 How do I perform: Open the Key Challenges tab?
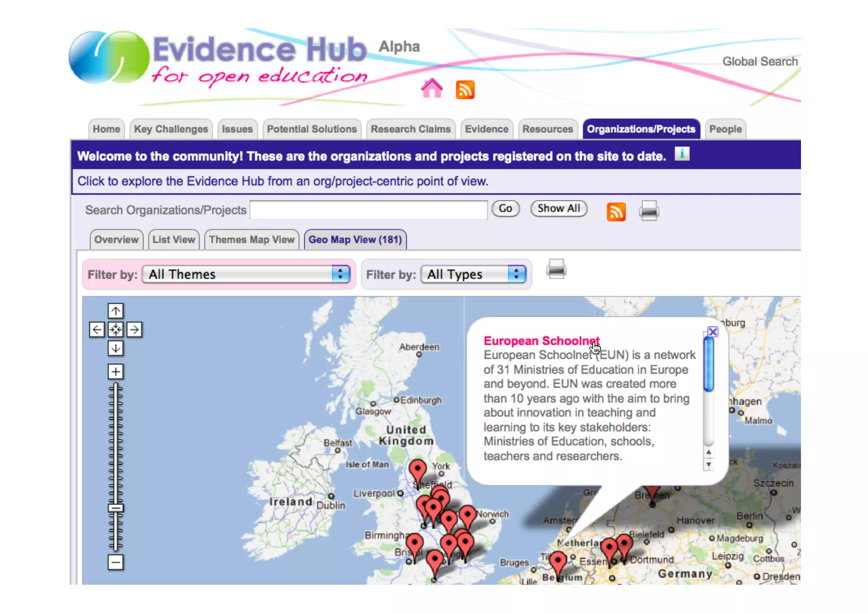click(x=171, y=129)
